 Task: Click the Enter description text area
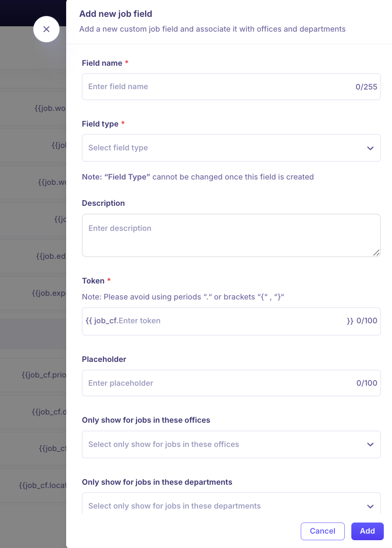click(x=230, y=235)
